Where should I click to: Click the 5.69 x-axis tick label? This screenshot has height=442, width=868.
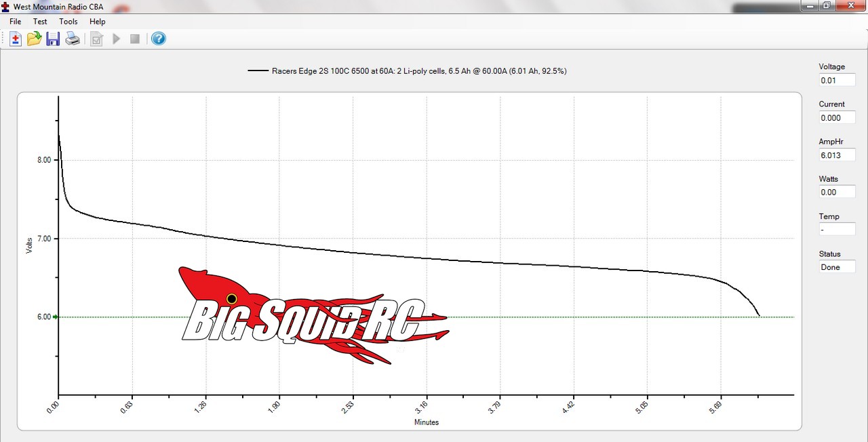pyautogui.click(x=715, y=407)
